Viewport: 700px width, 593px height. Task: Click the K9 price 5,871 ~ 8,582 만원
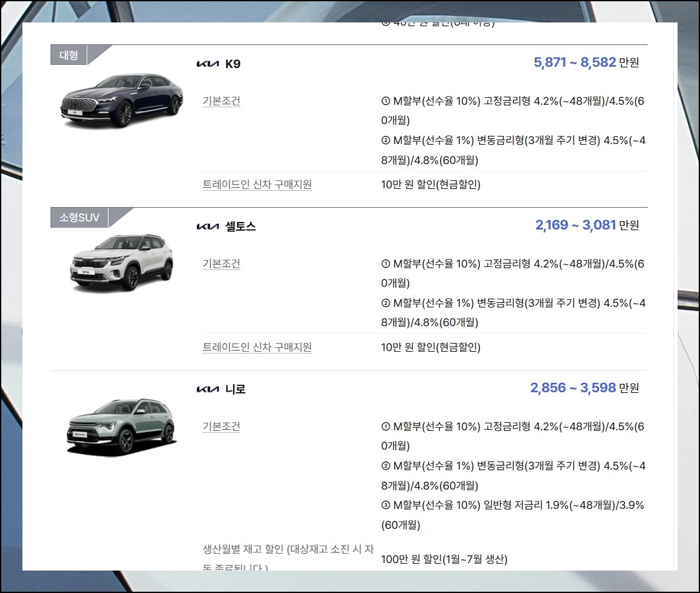(x=586, y=62)
